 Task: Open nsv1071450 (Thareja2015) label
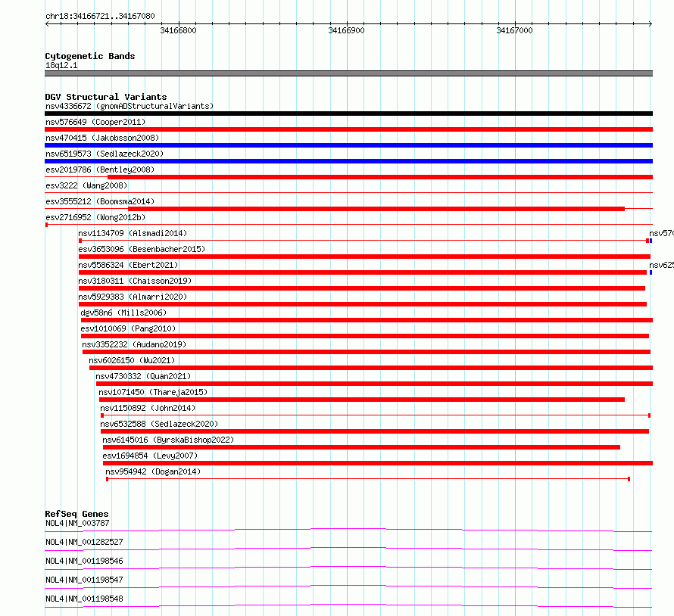pyautogui.click(x=153, y=392)
